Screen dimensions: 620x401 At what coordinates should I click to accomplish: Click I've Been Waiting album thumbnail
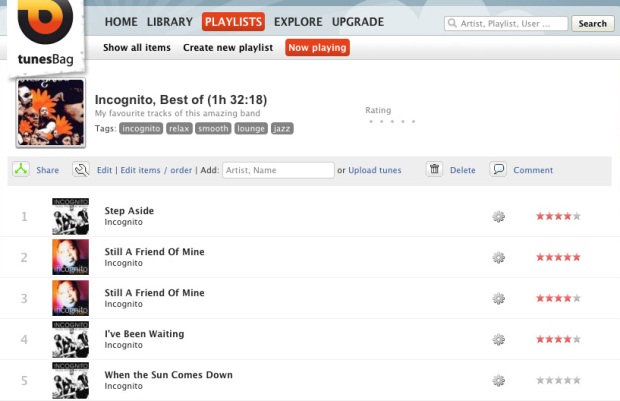tap(70, 339)
